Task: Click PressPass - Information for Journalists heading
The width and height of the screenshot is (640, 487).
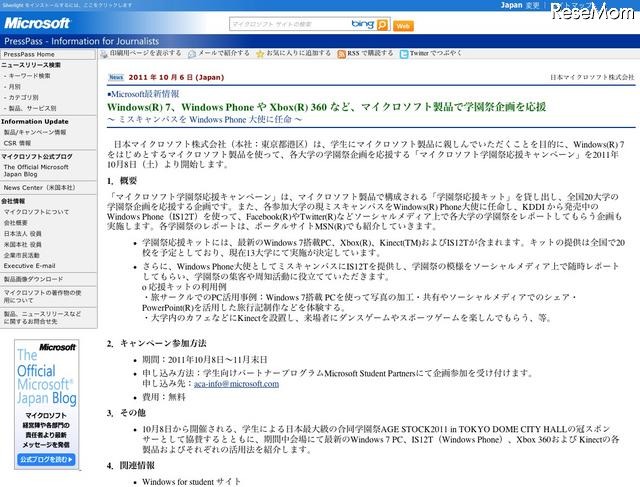Action: (82, 41)
